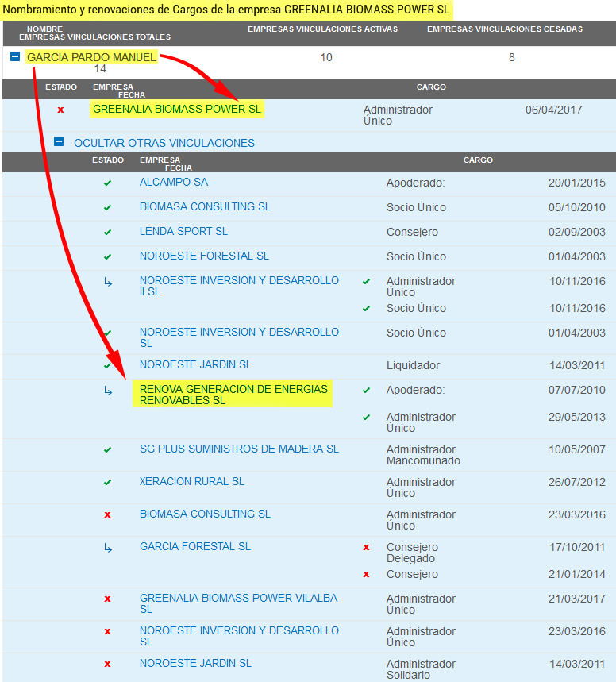Click green check beside SG PLUS SUMINISTROS
The image size is (616, 682).
click(108, 450)
